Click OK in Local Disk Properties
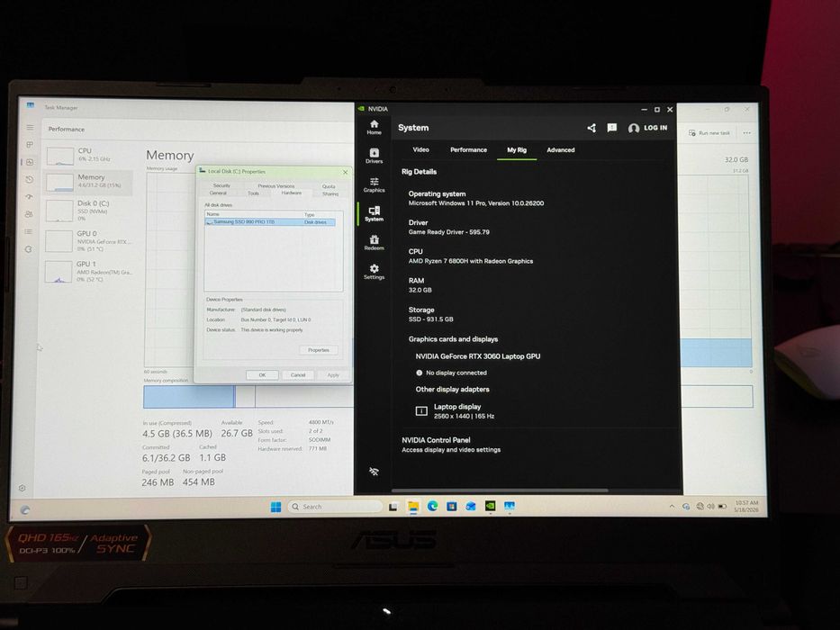The height and width of the screenshot is (630, 840). pyautogui.click(x=262, y=375)
